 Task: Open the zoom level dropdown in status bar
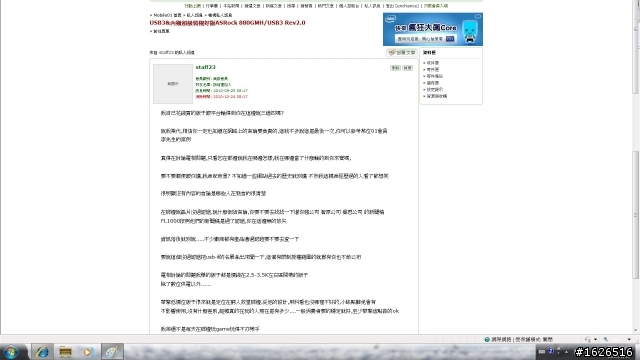tap(629, 339)
